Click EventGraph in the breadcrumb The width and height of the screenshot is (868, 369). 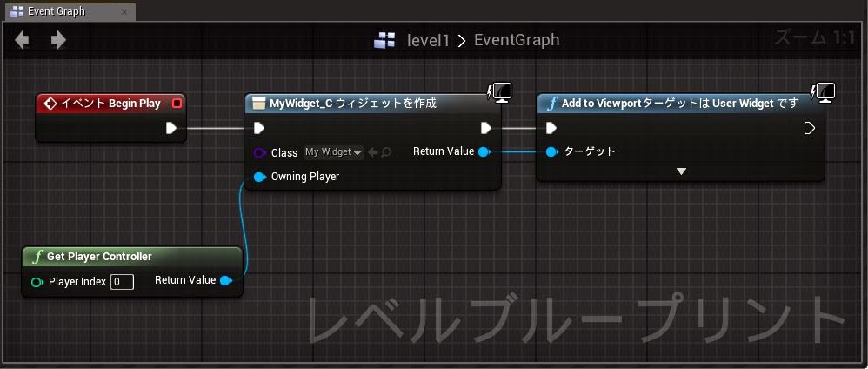[x=516, y=40]
